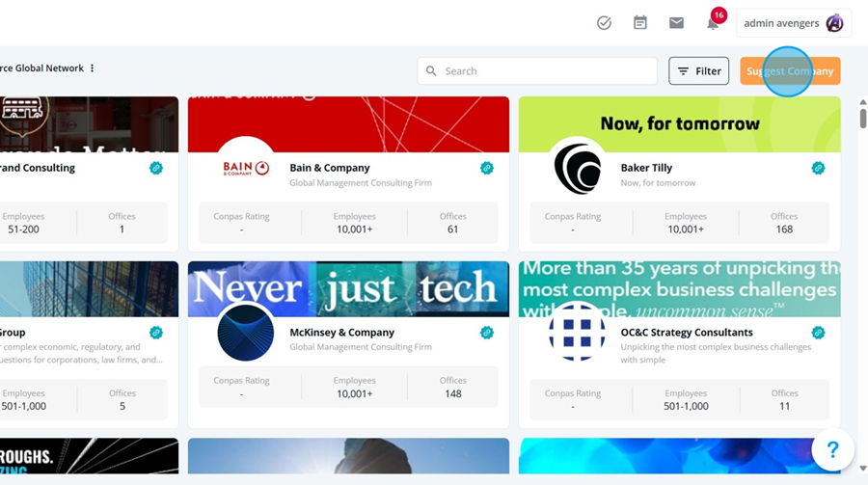This screenshot has height=485, width=868.
Task: Open the admin avengers profile menu
Action: click(x=794, y=23)
